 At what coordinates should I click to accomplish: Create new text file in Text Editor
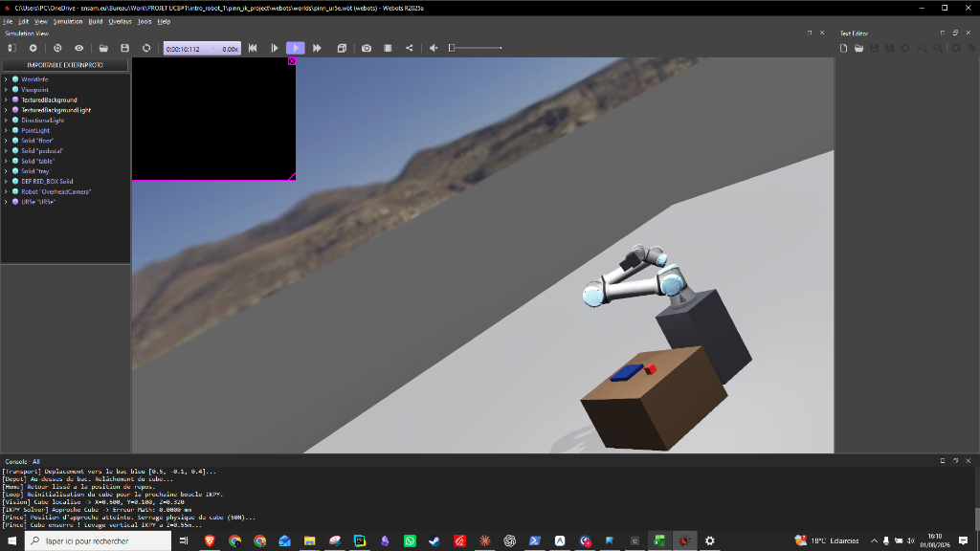pos(844,48)
